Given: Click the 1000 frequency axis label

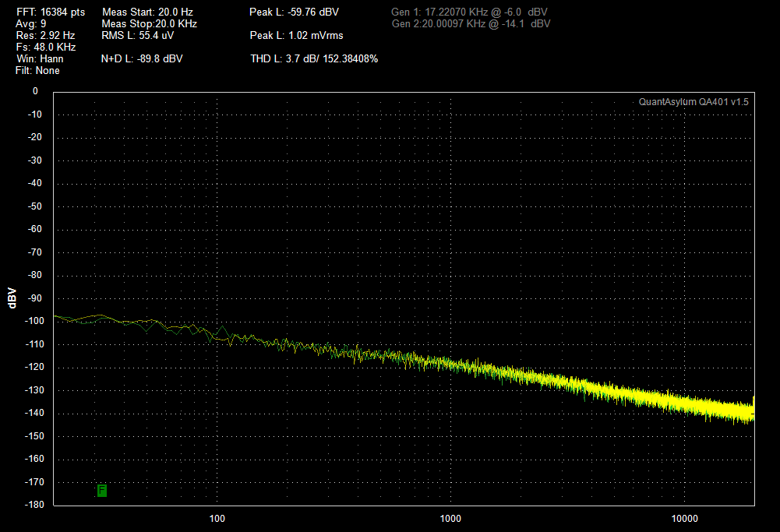Looking at the screenshot, I should pos(450,519).
